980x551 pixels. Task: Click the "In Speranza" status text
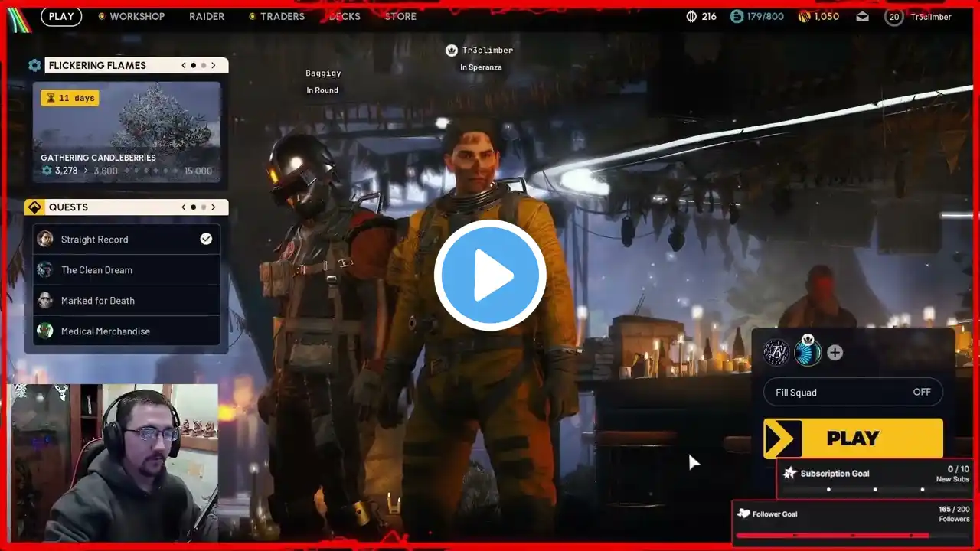[481, 67]
